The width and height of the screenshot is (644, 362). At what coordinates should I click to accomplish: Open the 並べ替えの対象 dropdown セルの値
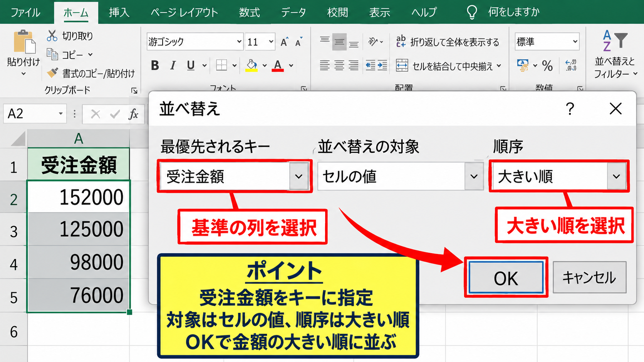pyautogui.click(x=474, y=177)
